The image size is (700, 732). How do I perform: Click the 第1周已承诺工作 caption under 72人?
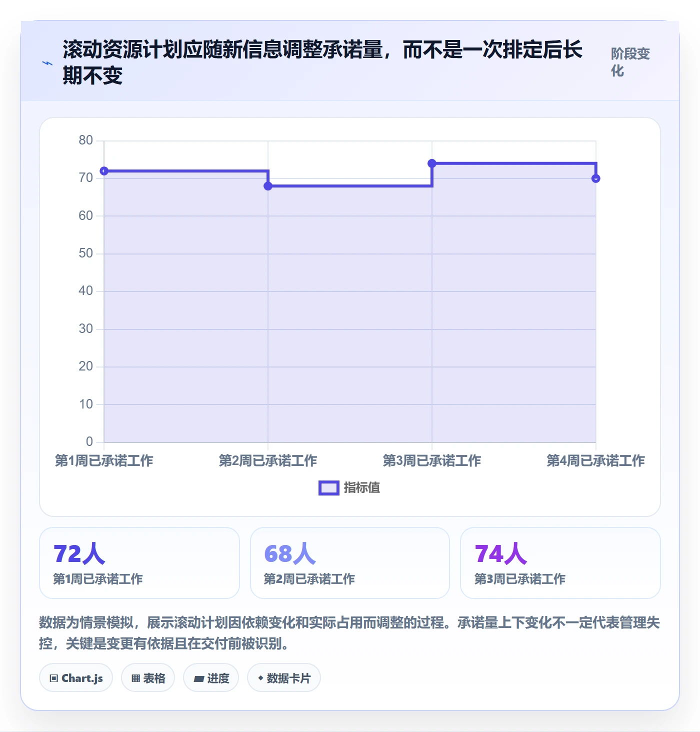tap(98, 579)
